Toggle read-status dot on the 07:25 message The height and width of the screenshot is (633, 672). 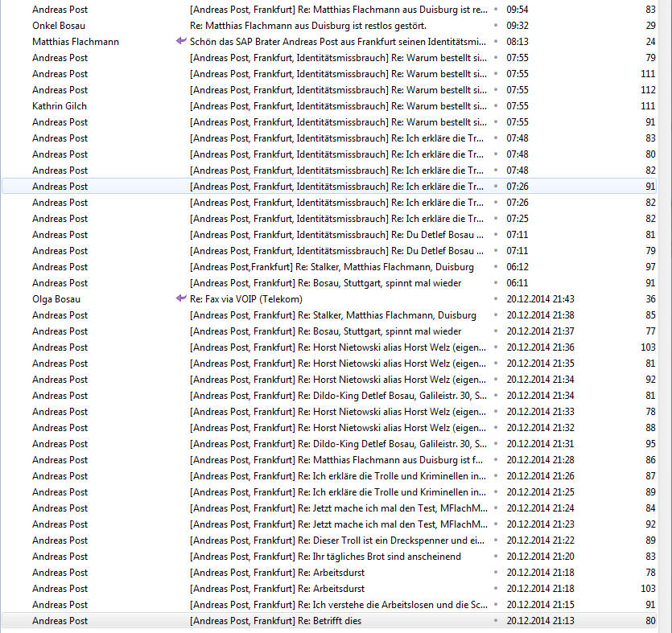pyautogui.click(x=496, y=219)
